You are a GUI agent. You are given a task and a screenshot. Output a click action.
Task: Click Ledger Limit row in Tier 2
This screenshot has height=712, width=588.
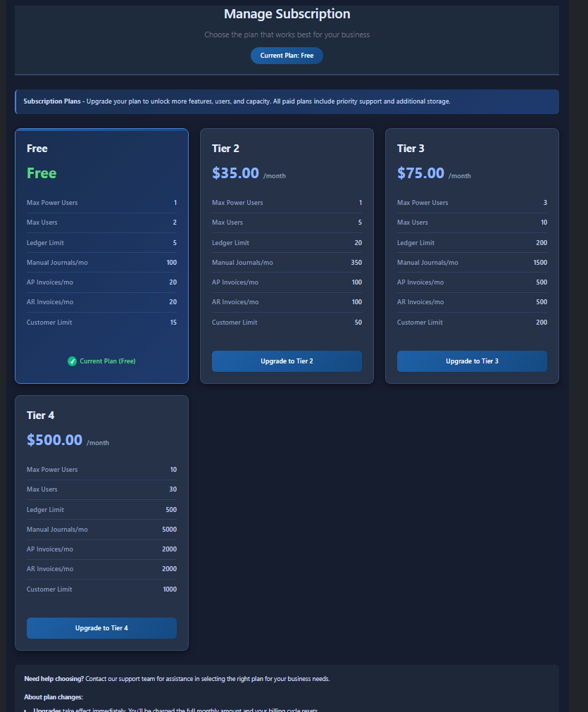[x=287, y=243]
